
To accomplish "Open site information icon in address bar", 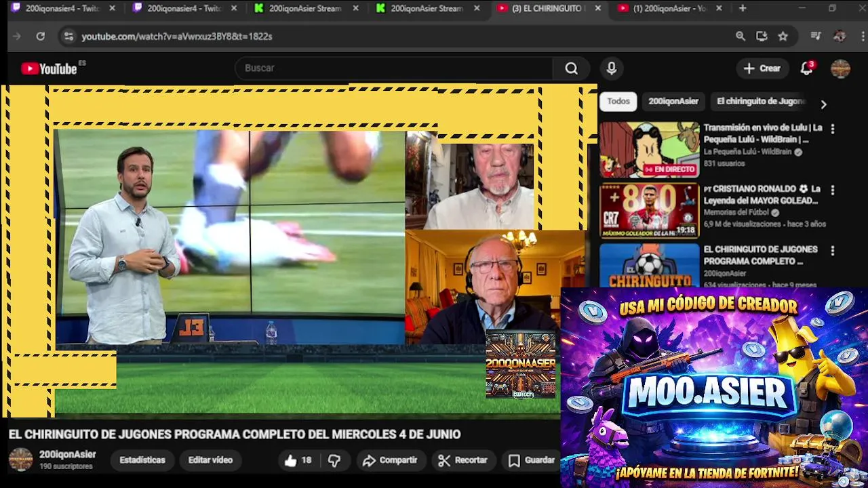I will coord(68,37).
